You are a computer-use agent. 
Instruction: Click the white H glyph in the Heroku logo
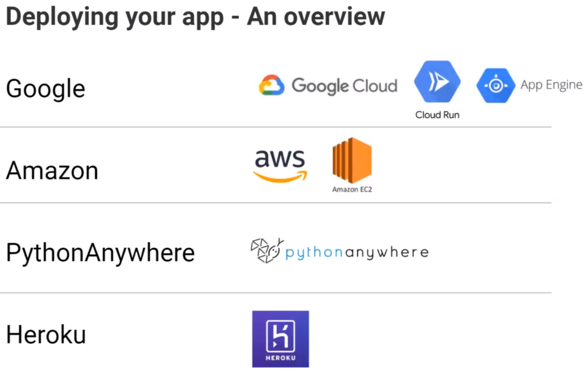point(280,335)
